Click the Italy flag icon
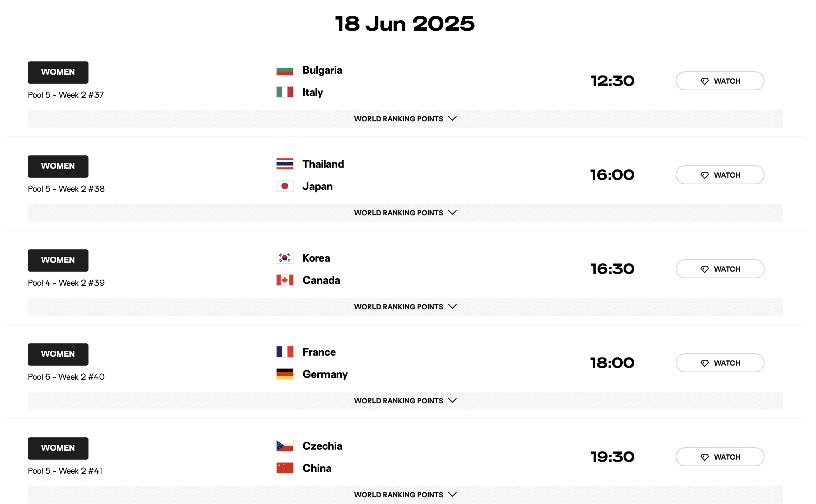 [x=284, y=92]
